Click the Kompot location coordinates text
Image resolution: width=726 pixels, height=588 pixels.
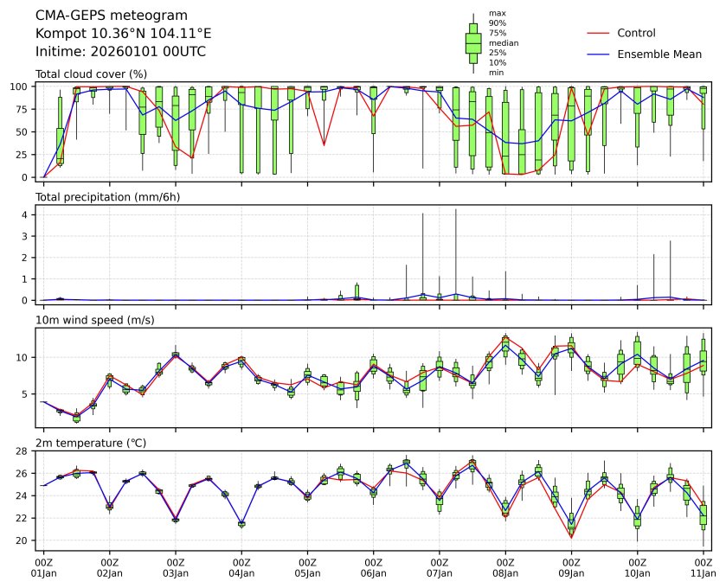123,33
